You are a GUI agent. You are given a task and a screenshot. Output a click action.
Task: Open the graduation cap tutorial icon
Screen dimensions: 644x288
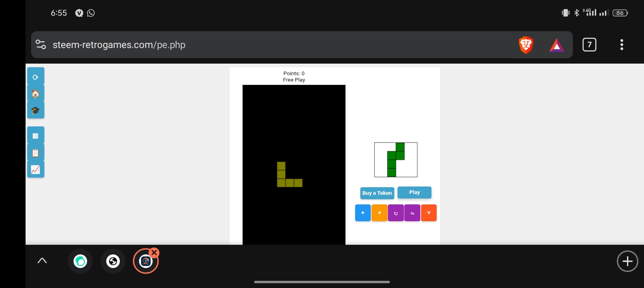pos(36,110)
